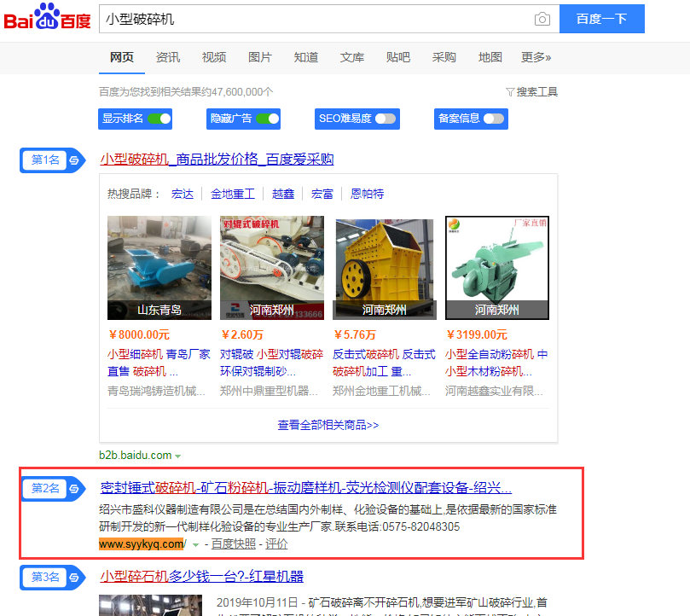Select hot brand 金地重工
The width and height of the screenshot is (690, 616).
[233, 194]
